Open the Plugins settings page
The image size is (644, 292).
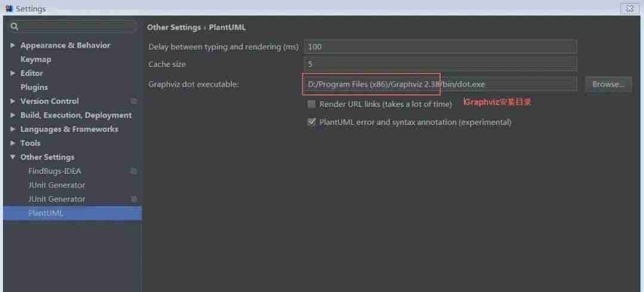(34, 87)
